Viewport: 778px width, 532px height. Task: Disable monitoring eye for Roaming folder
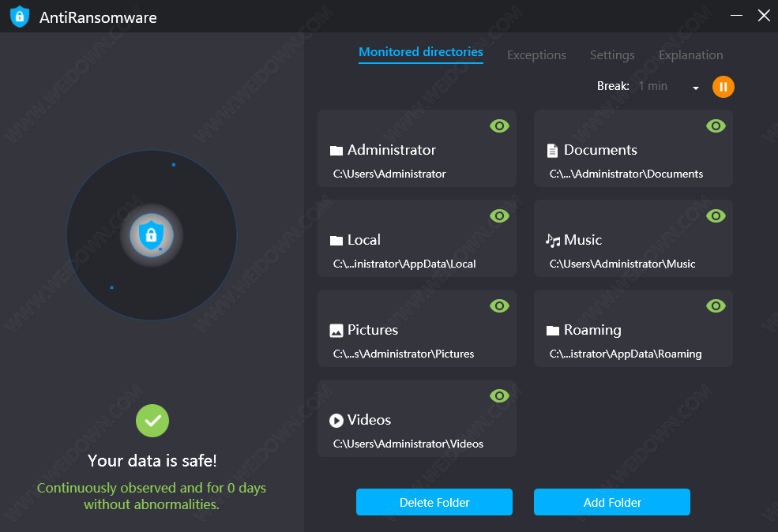(x=716, y=305)
